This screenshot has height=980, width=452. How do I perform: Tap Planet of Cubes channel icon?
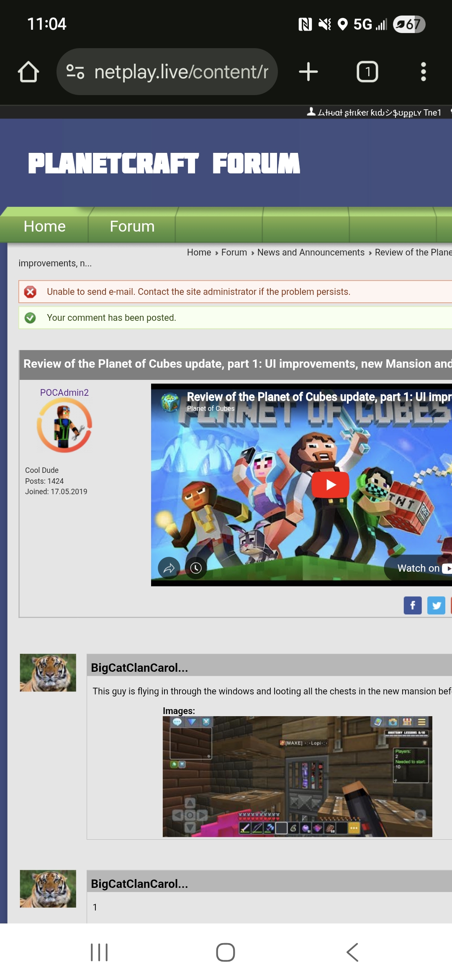[170, 402]
